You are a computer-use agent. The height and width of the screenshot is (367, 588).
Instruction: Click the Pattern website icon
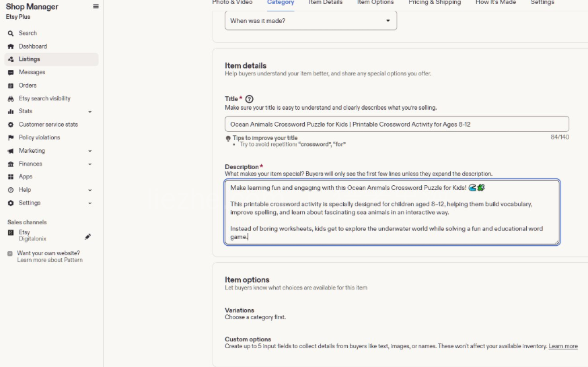[x=10, y=254]
